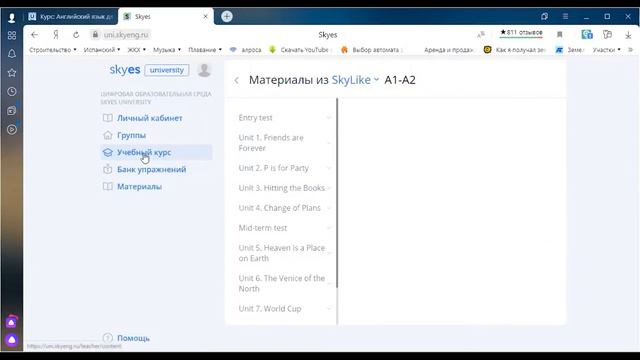
Task: Click the bookmark icon in the address bar
Action: pyautogui.click(x=560, y=35)
